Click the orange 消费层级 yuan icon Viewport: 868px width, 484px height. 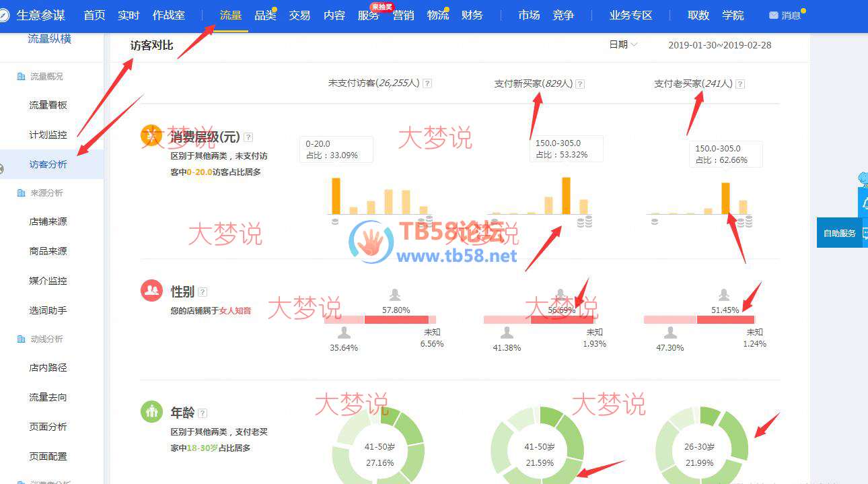click(x=151, y=135)
